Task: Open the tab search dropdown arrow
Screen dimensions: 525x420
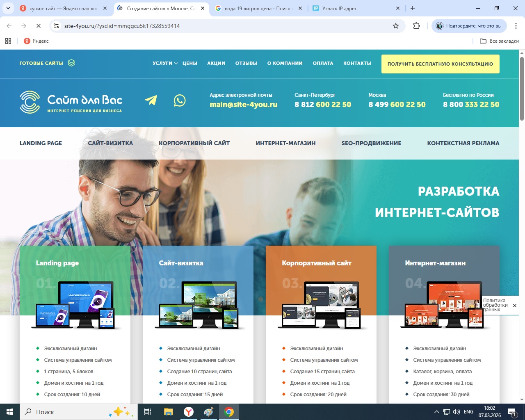Action: [x=8, y=8]
